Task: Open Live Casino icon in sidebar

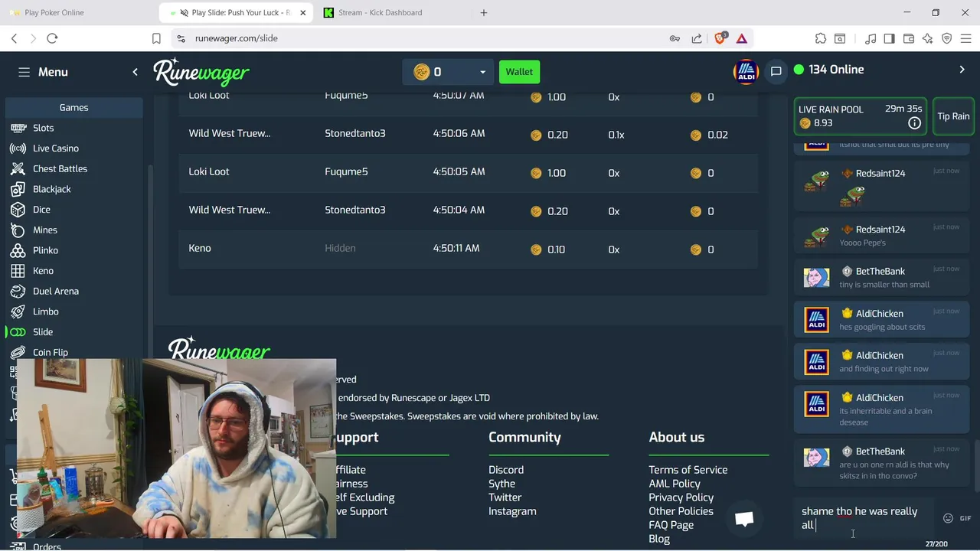Action: tap(18, 148)
